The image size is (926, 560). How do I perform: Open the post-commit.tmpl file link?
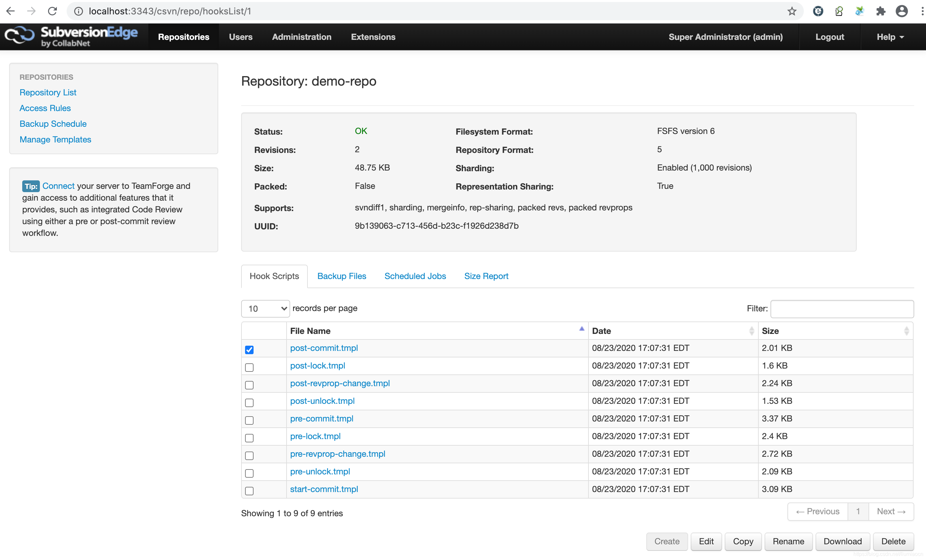click(324, 348)
